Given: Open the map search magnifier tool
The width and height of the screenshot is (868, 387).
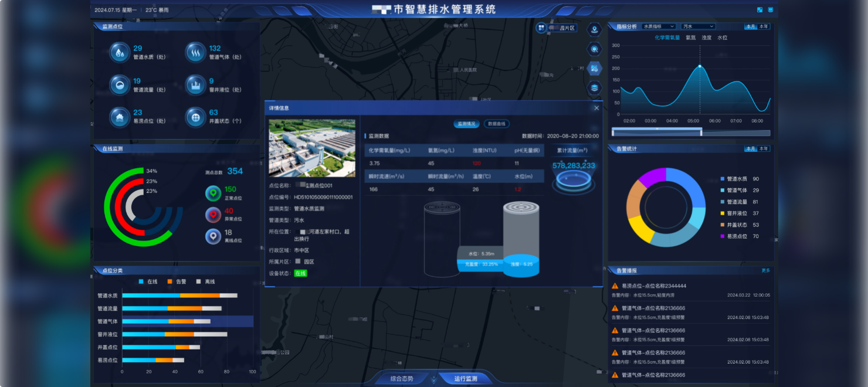Looking at the screenshot, I should click(x=595, y=49).
